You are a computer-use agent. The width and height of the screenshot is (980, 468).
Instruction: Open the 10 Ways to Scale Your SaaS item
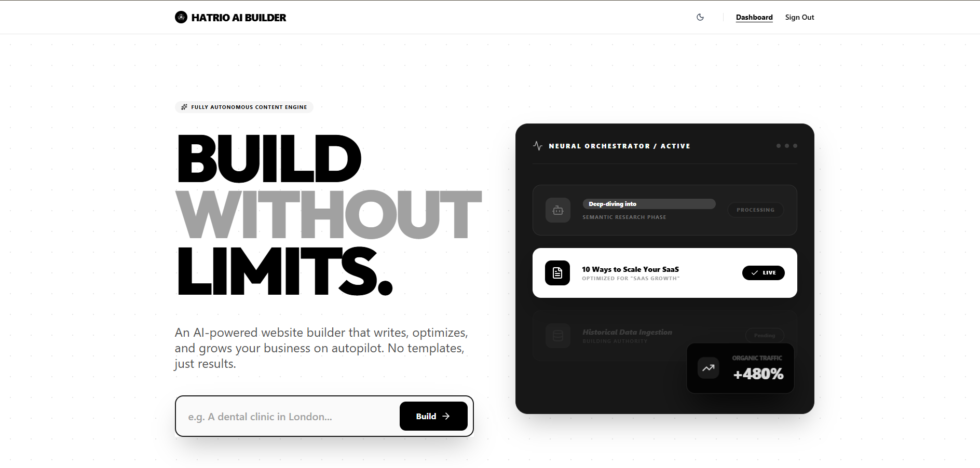pyautogui.click(x=630, y=269)
